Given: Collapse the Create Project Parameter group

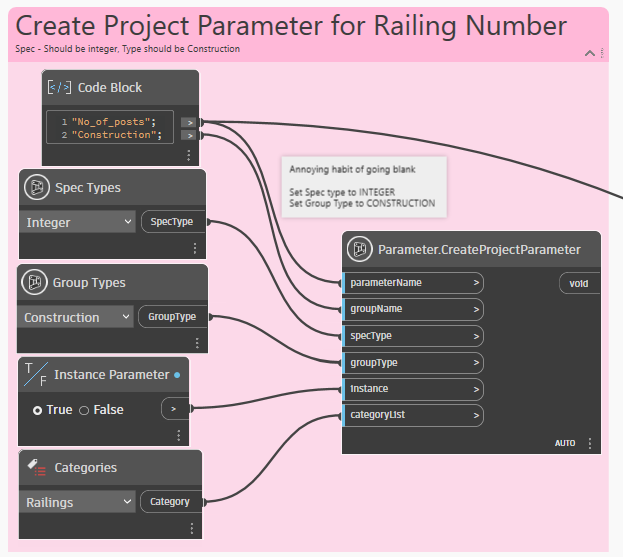Looking at the screenshot, I should [590, 52].
